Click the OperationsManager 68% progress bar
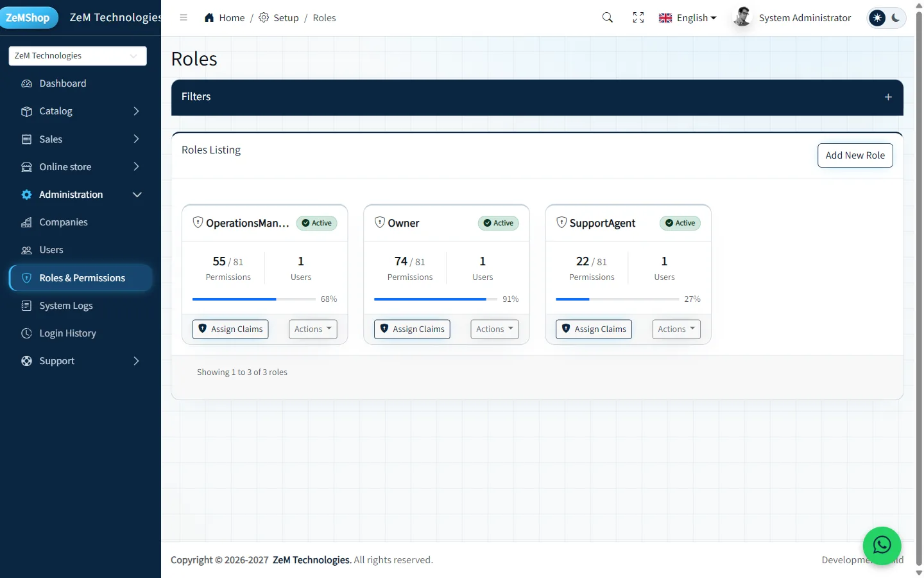 click(254, 299)
